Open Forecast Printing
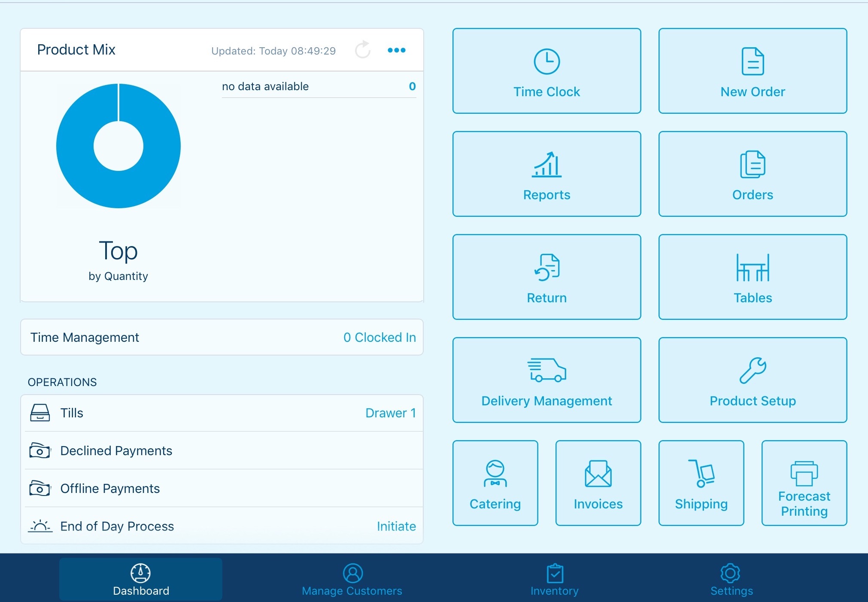The height and width of the screenshot is (602, 868). 803,483
